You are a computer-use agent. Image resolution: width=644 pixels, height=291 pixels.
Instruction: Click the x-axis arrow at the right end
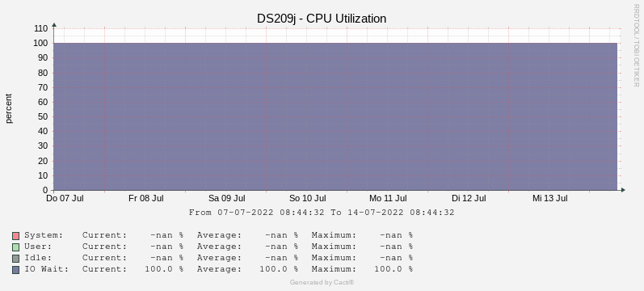pos(623,190)
